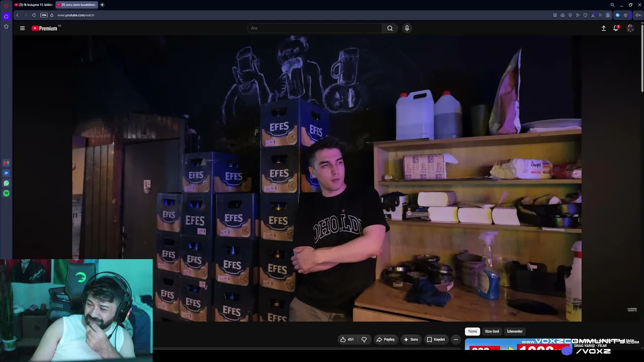Open Messenger from the Opera sidebar
The image size is (644, 362).
tap(6, 173)
